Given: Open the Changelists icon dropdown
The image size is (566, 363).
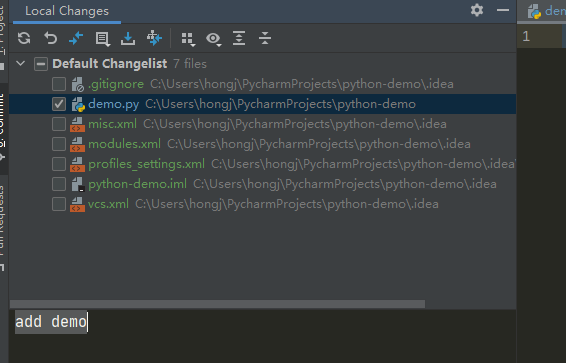Looking at the screenshot, I should (103, 39).
